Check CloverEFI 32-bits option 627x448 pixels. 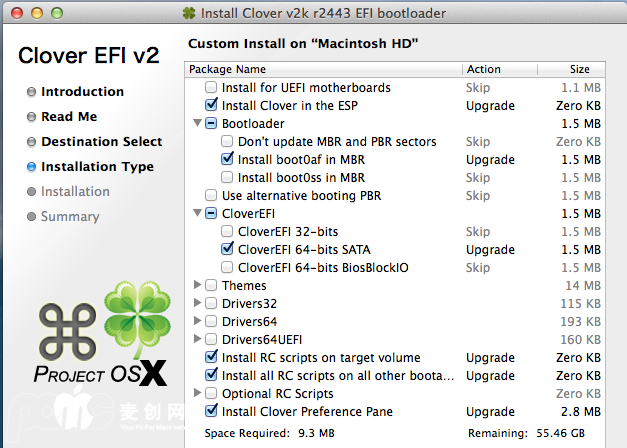point(227,232)
